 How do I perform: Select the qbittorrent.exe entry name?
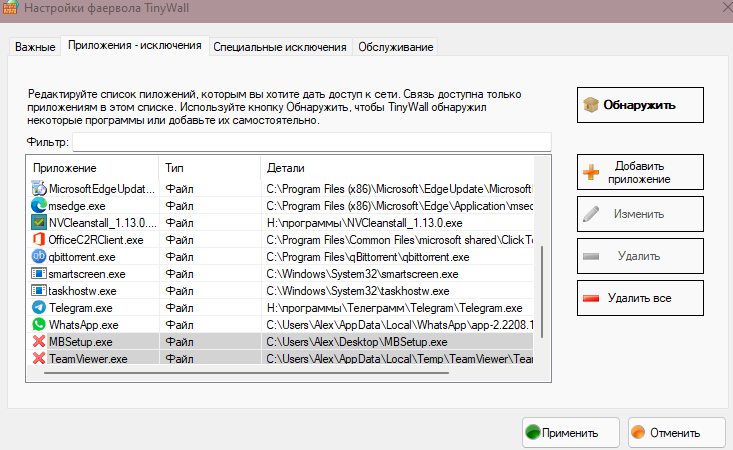pos(82,257)
